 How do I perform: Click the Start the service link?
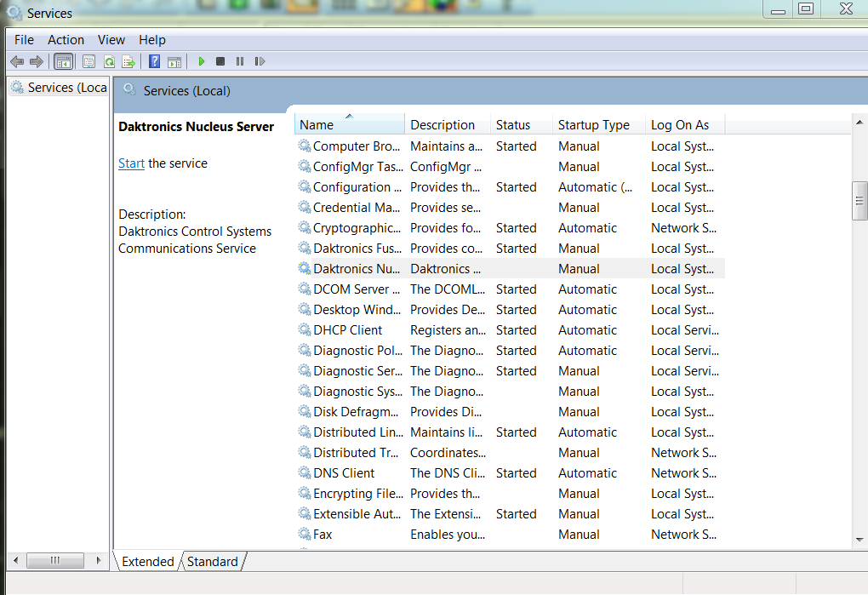(131, 163)
